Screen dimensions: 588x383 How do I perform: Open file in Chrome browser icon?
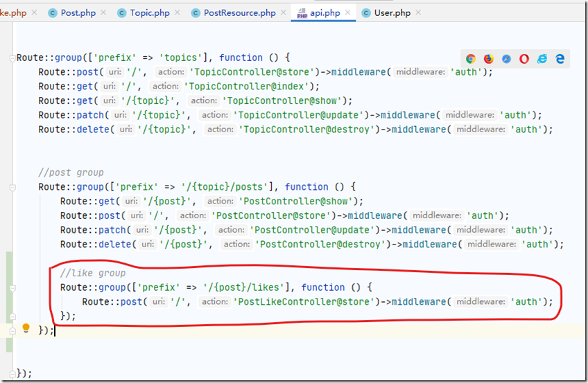471,59
